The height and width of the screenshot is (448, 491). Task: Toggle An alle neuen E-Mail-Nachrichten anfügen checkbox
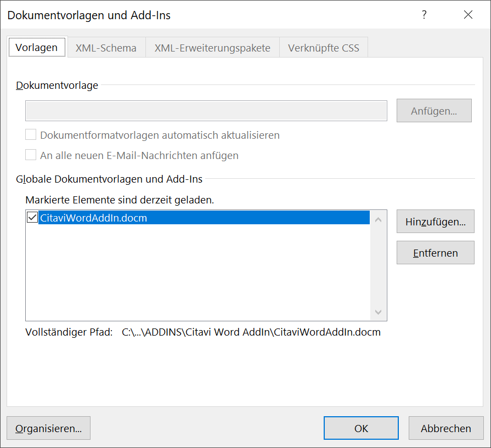pos(31,155)
